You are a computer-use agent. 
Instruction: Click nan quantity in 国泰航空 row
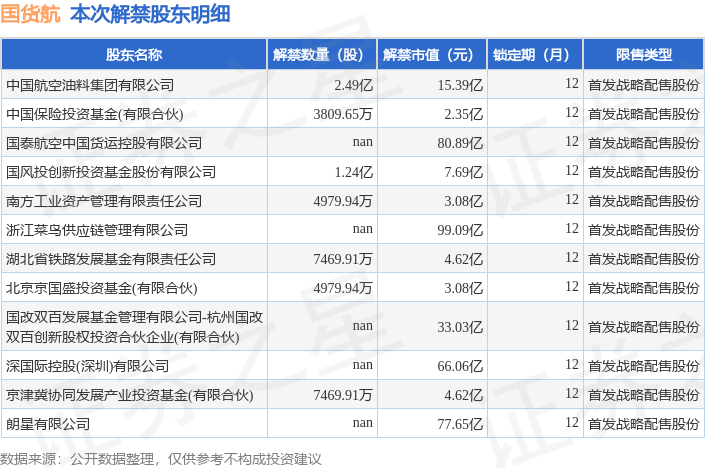tap(363, 142)
